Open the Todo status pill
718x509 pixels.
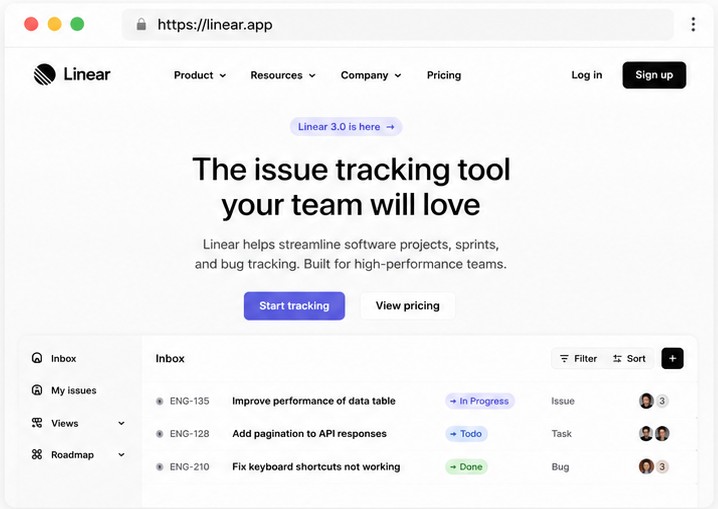coord(466,433)
